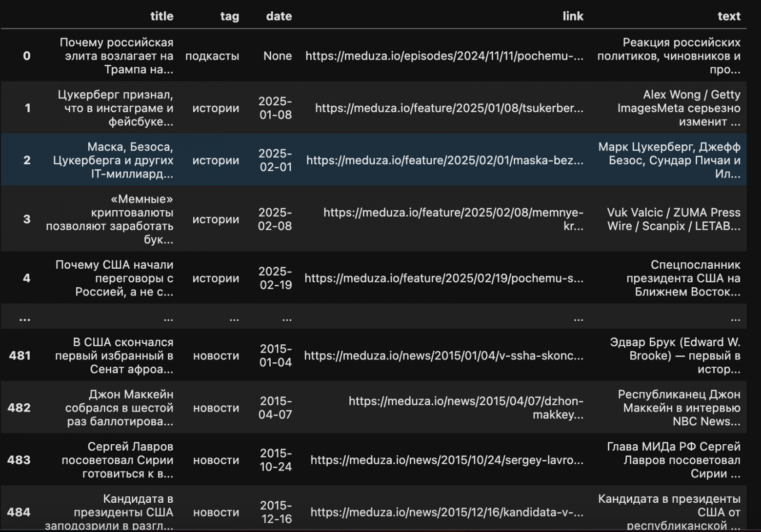
Task: Select row index 4
Action: coord(27,278)
